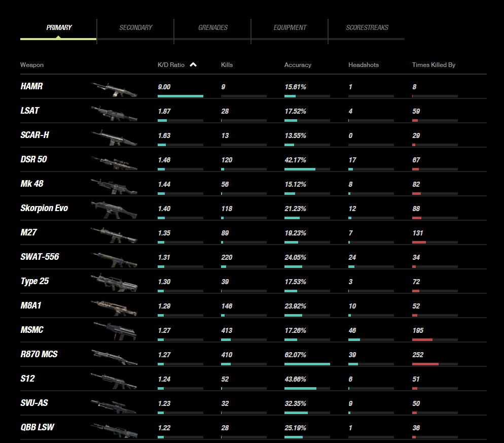Select the R870 MCS shotgun icon
The image size is (504, 443).
[114, 356]
